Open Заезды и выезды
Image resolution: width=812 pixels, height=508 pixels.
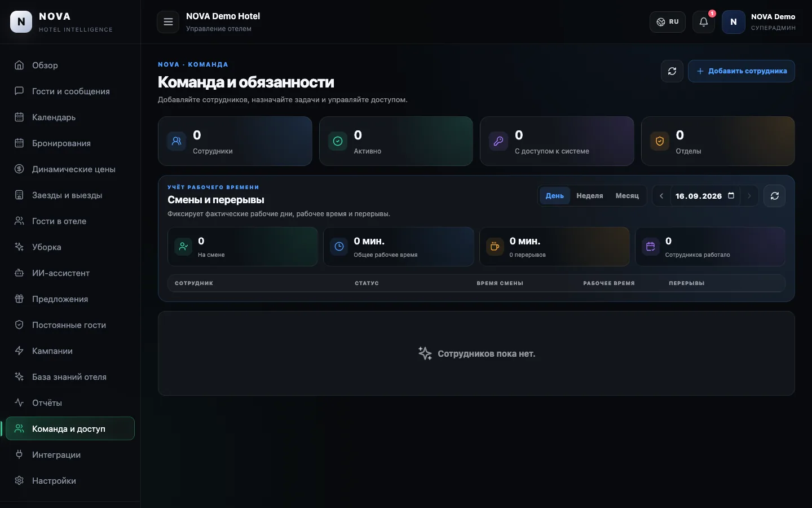(70, 195)
